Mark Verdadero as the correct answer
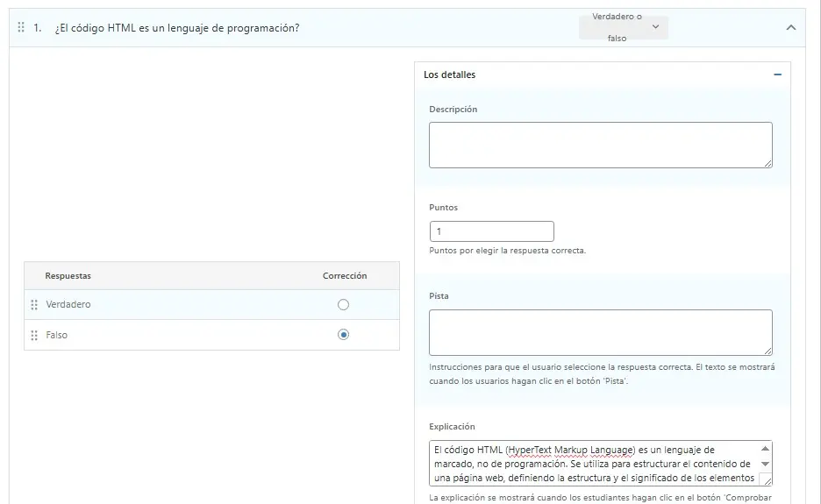 [343, 305]
